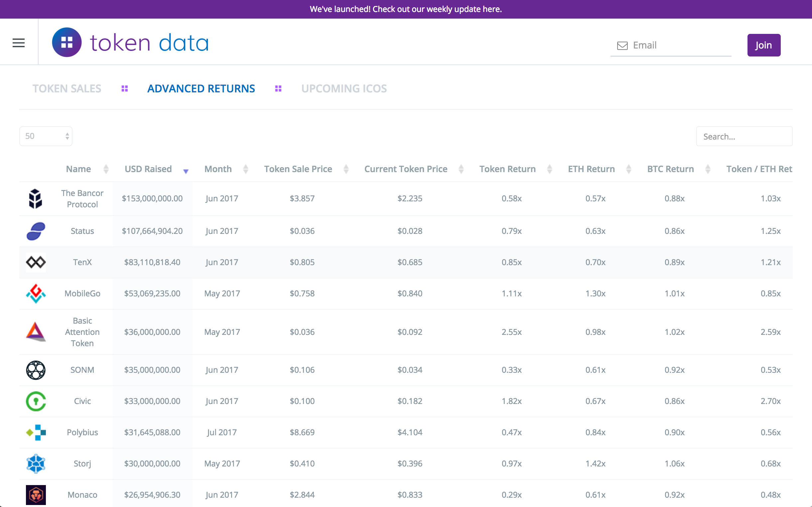This screenshot has height=507, width=812.
Task: Click the TenX logo icon
Action: [x=36, y=262]
